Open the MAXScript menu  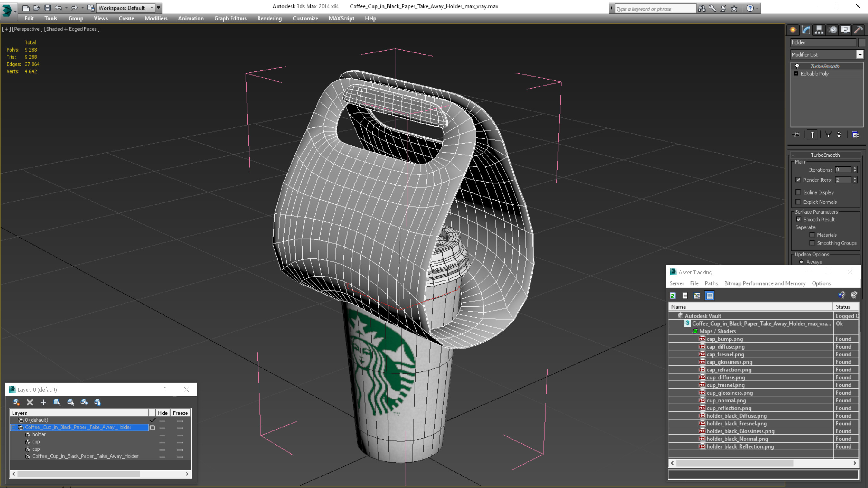341,18
